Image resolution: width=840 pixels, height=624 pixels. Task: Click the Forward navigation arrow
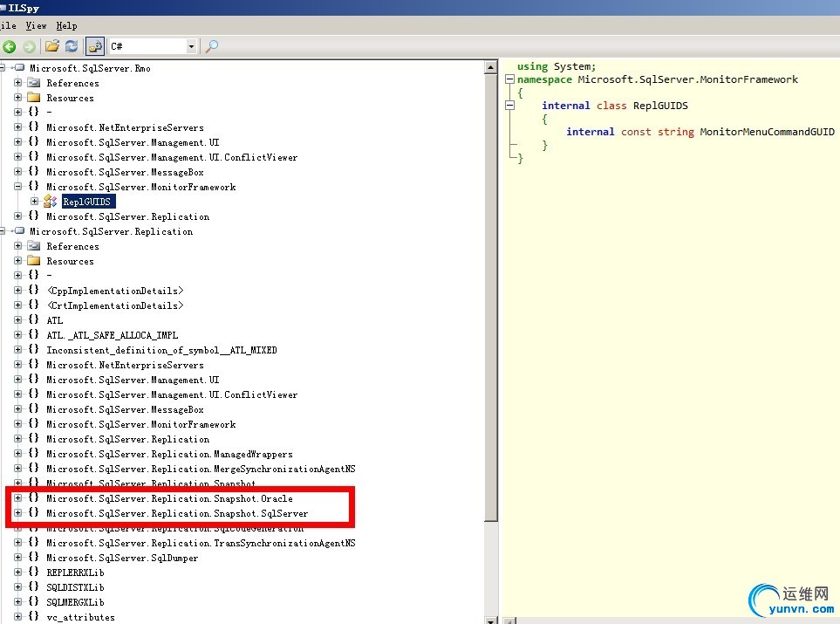pos(29,46)
